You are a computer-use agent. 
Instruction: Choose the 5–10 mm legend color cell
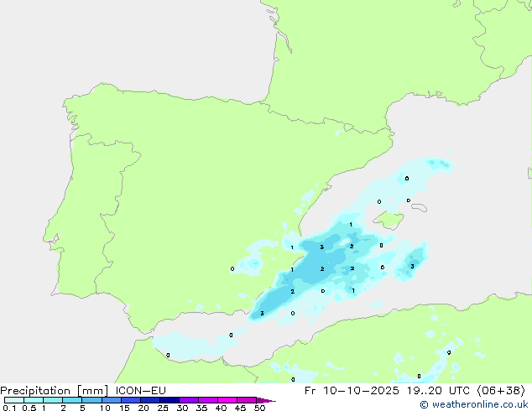91,400
